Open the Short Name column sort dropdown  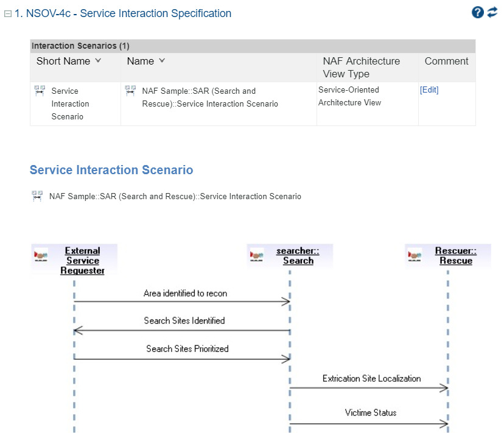coord(98,61)
